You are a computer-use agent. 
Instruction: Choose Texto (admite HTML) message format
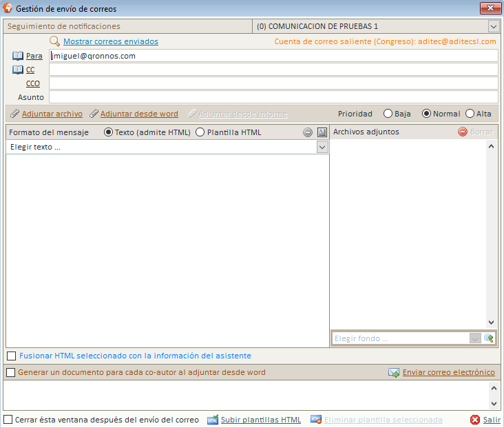point(108,132)
